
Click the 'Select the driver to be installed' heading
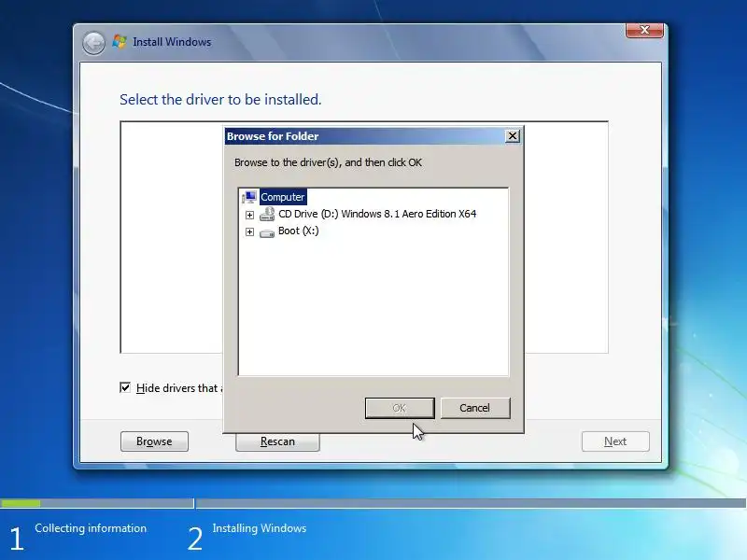click(x=220, y=100)
